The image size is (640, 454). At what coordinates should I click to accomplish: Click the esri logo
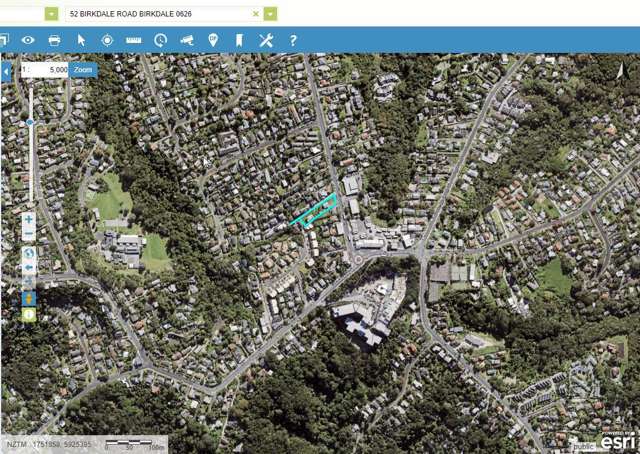point(619,441)
